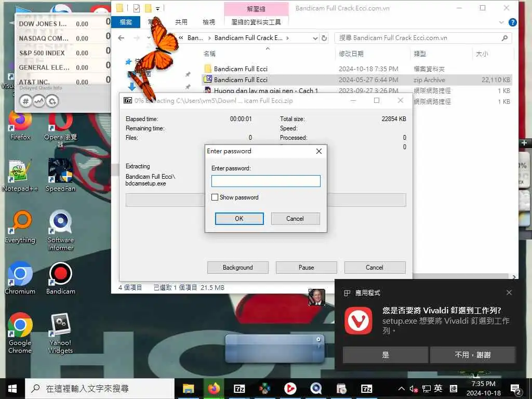
Task: Go back in File Explorer
Action: pos(121,38)
